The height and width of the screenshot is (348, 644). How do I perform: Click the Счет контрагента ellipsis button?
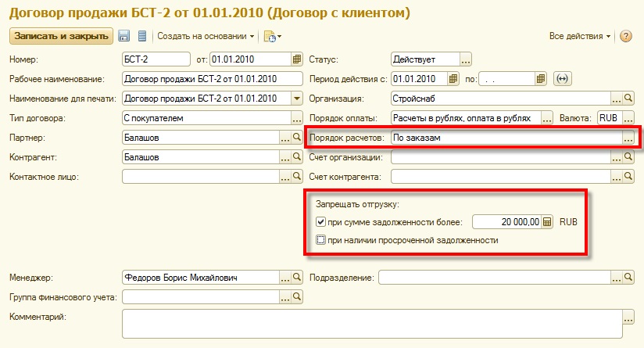(616, 177)
